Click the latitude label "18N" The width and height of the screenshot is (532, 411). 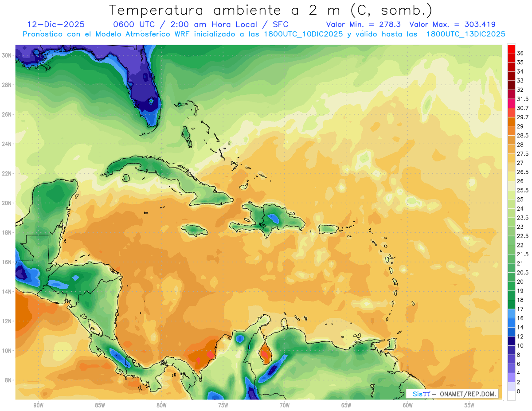tap(7, 232)
